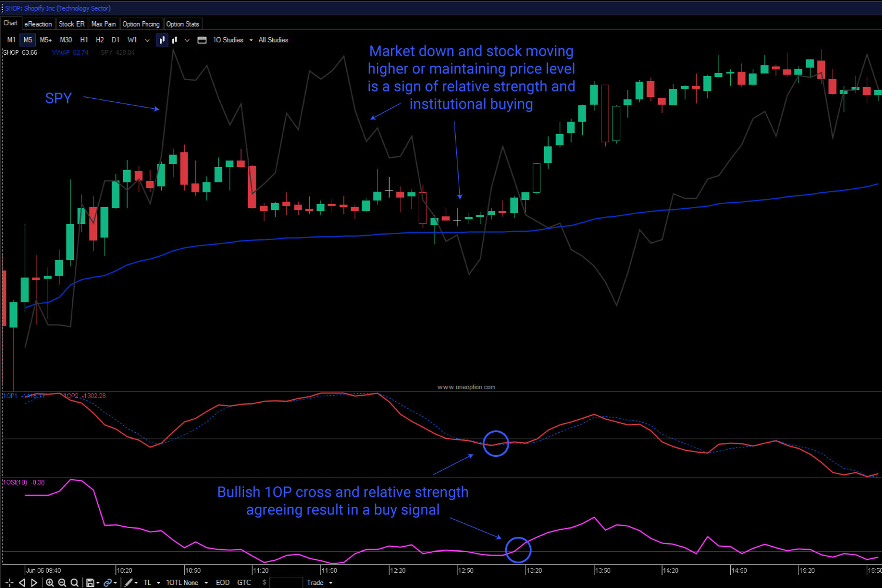This screenshot has height=588, width=882.
Task: Click the save chart layout icon
Action: [89, 582]
